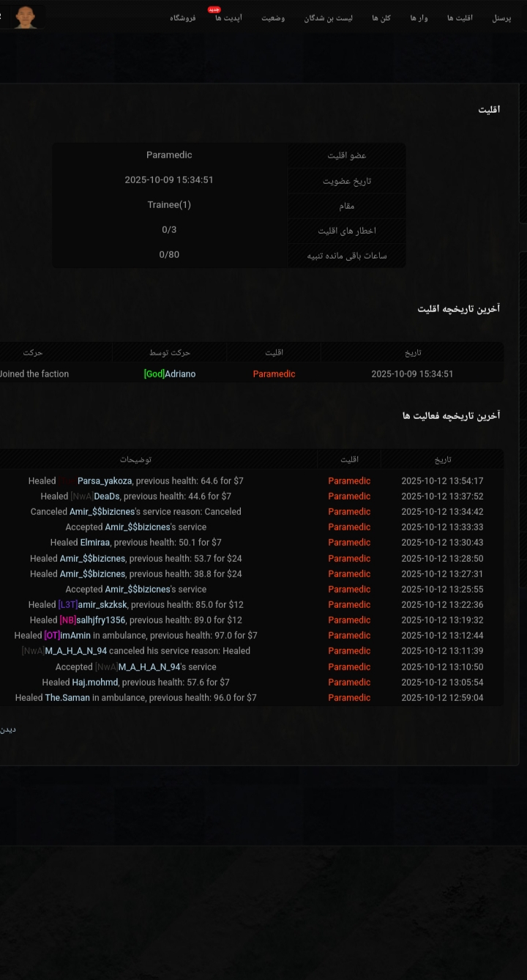Open the پرسنل menu item
This screenshot has width=527, height=980.
[x=501, y=18]
